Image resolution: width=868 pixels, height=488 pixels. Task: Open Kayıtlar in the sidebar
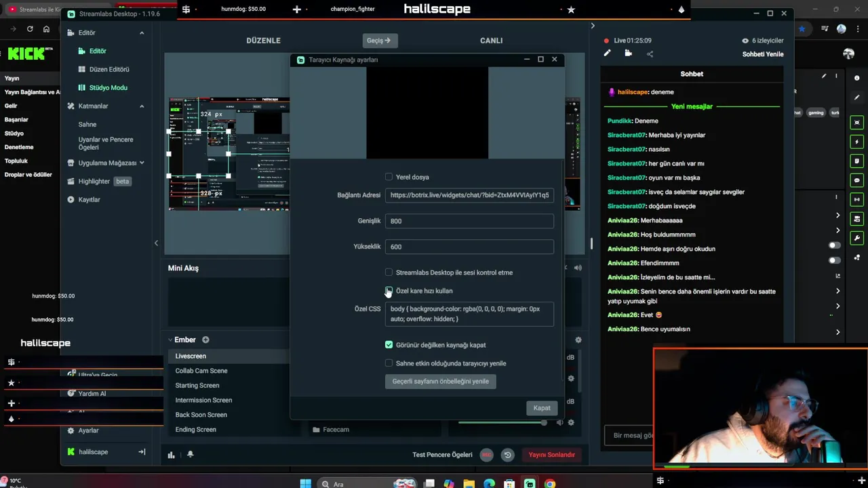(x=83, y=199)
